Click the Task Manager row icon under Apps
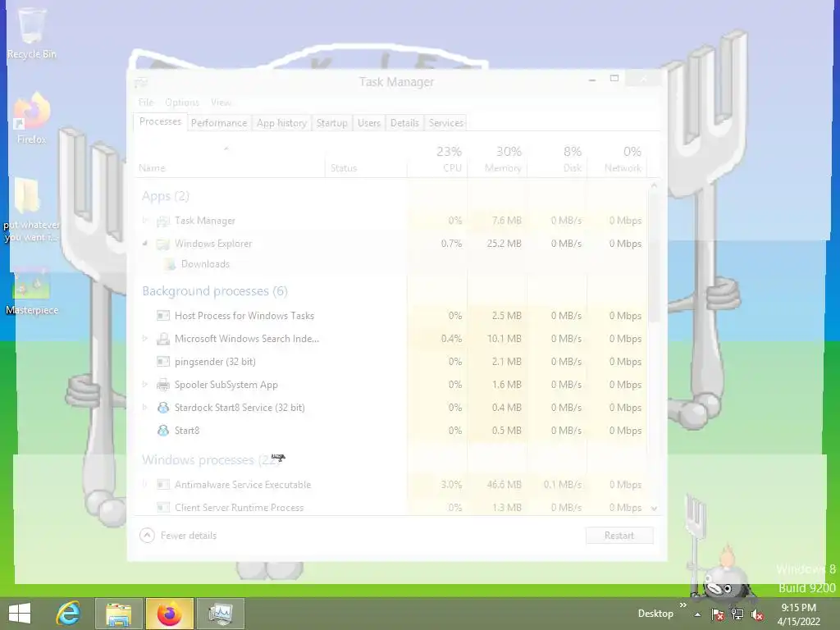Image resolution: width=840 pixels, height=630 pixels. pos(162,221)
